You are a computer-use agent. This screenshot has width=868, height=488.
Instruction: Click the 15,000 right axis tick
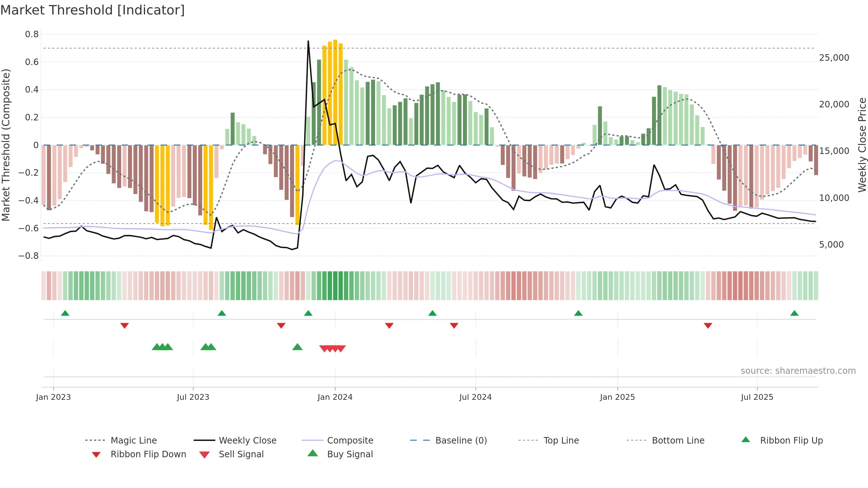tap(834, 151)
